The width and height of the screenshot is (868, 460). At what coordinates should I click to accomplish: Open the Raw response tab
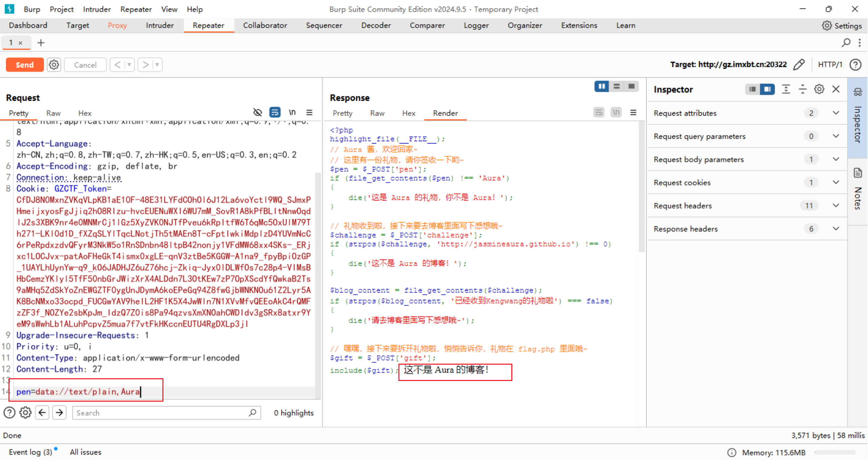377,113
